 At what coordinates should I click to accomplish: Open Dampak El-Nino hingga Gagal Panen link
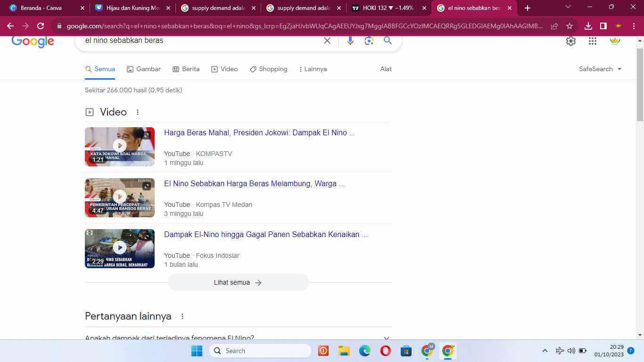[266, 235]
